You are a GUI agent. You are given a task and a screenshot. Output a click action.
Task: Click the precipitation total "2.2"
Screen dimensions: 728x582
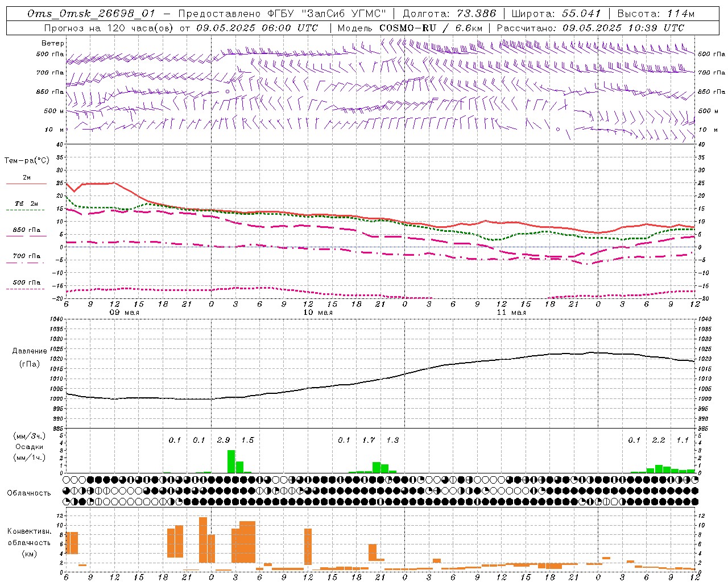[x=659, y=440]
